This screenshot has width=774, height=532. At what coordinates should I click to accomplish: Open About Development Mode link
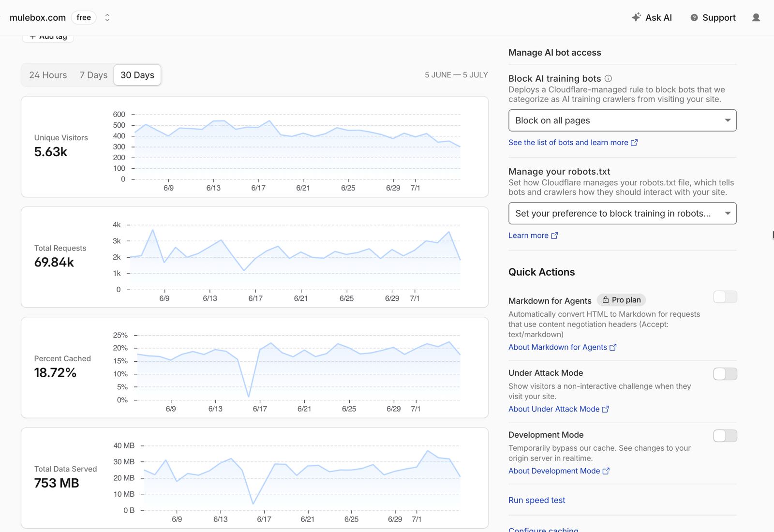[559, 471]
